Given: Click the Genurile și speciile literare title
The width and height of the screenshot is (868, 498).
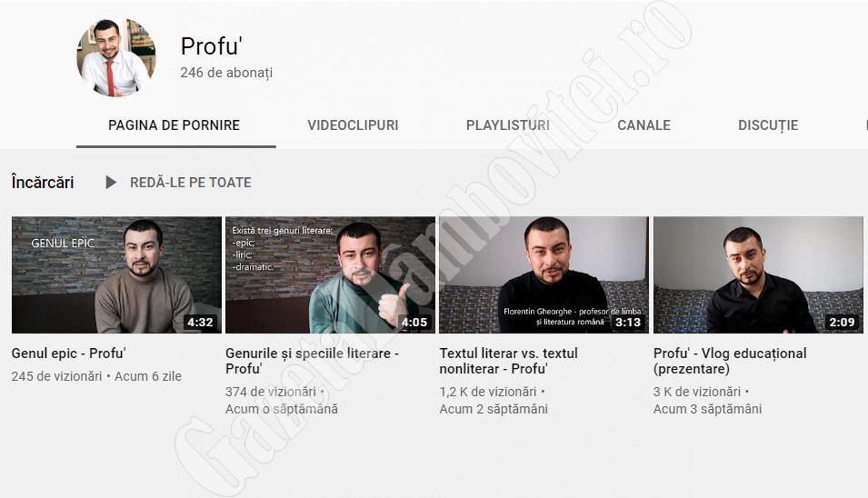Looking at the screenshot, I should (313, 361).
